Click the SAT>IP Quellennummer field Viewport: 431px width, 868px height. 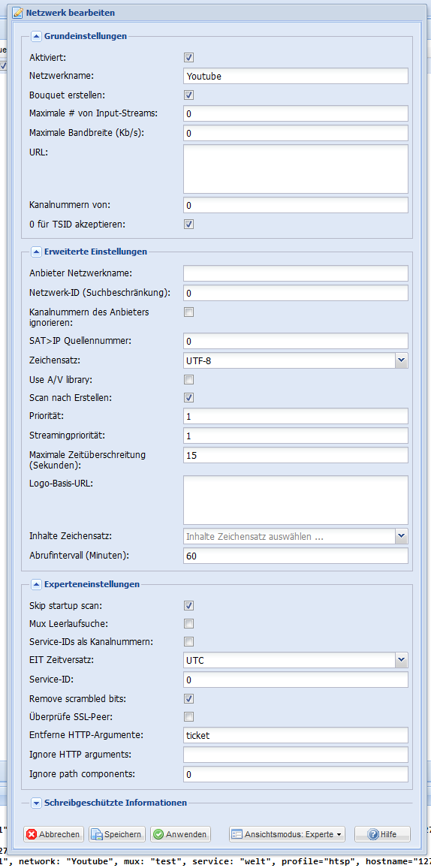point(295,341)
